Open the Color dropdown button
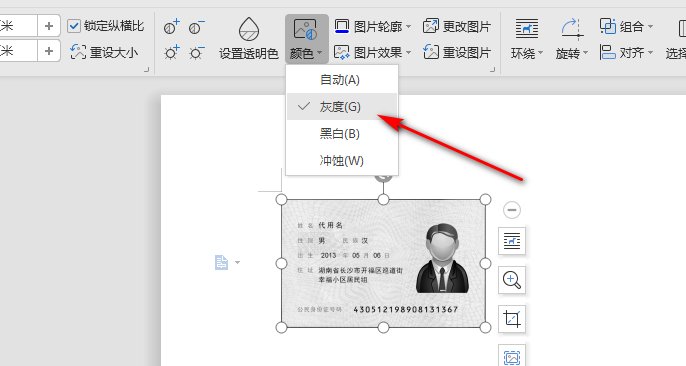This screenshot has width=686, height=366. pos(306,38)
